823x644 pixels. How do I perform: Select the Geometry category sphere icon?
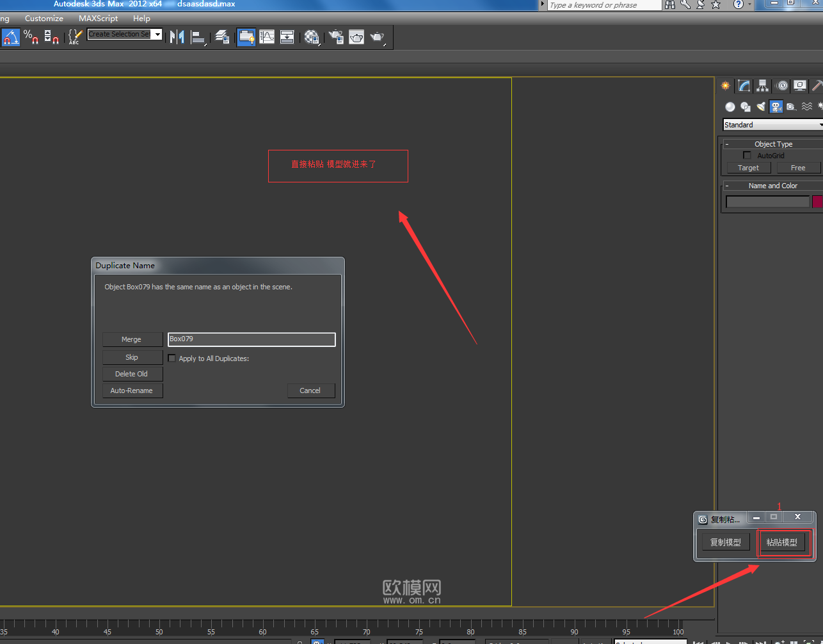(730, 107)
